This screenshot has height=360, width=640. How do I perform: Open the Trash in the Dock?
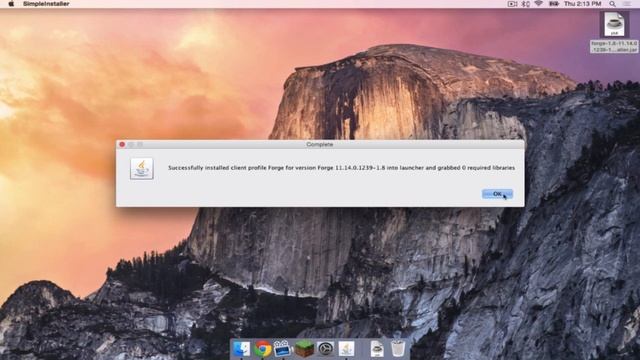tap(398, 349)
